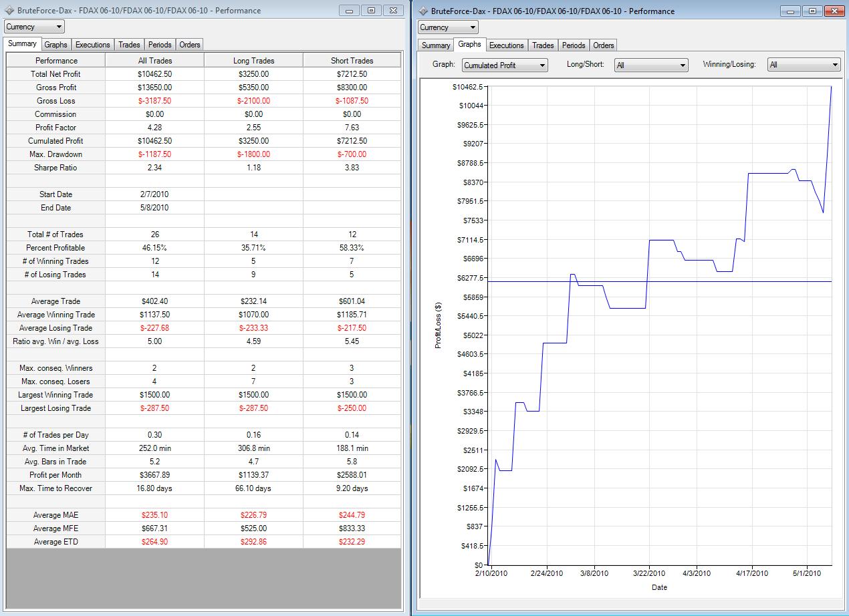Viewport: 849px width, 616px height.
Task: Click Gross Profit short trades value $8300.00
Action: pos(352,87)
